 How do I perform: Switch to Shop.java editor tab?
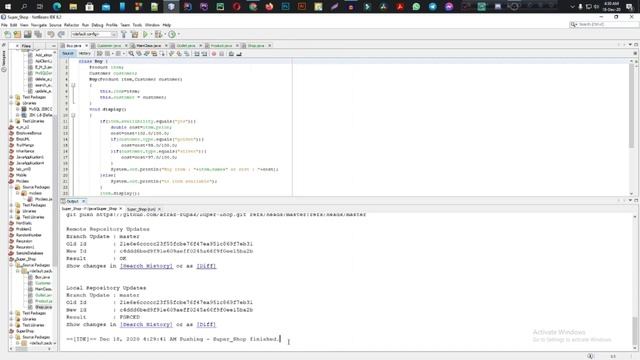(x=256, y=46)
